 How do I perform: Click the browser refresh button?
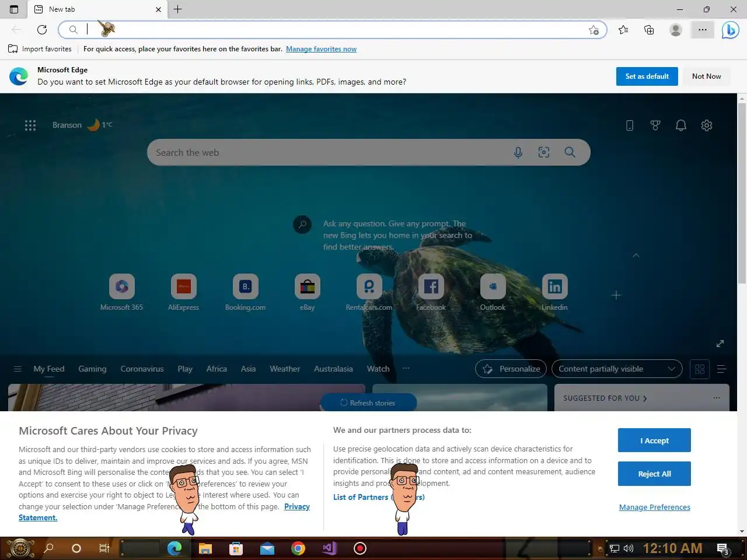pyautogui.click(x=42, y=30)
